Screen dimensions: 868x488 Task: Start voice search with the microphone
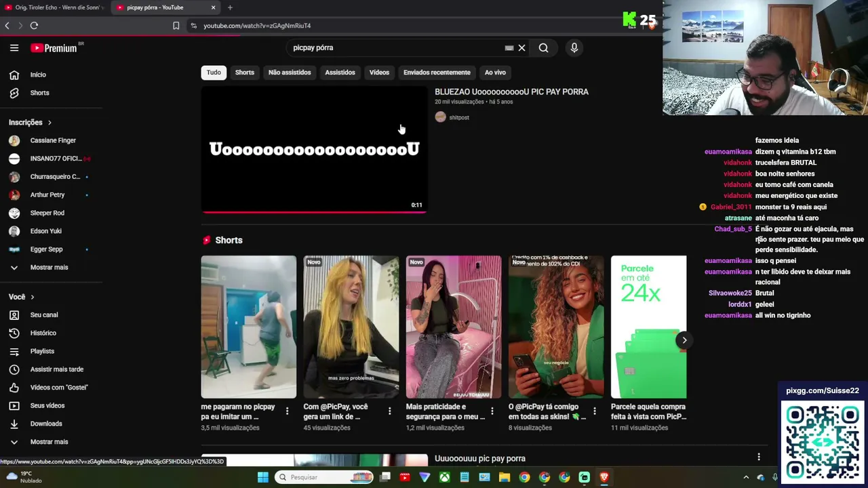tap(574, 47)
